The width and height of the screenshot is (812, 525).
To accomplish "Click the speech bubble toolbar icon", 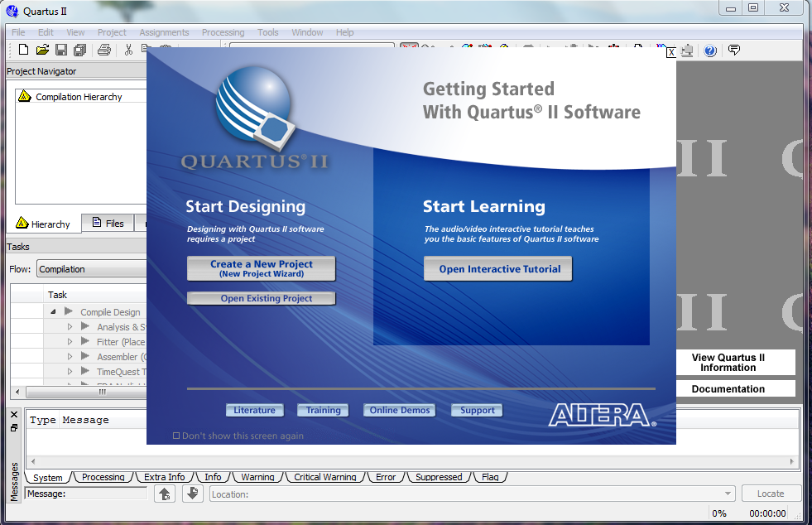I will click(x=734, y=50).
